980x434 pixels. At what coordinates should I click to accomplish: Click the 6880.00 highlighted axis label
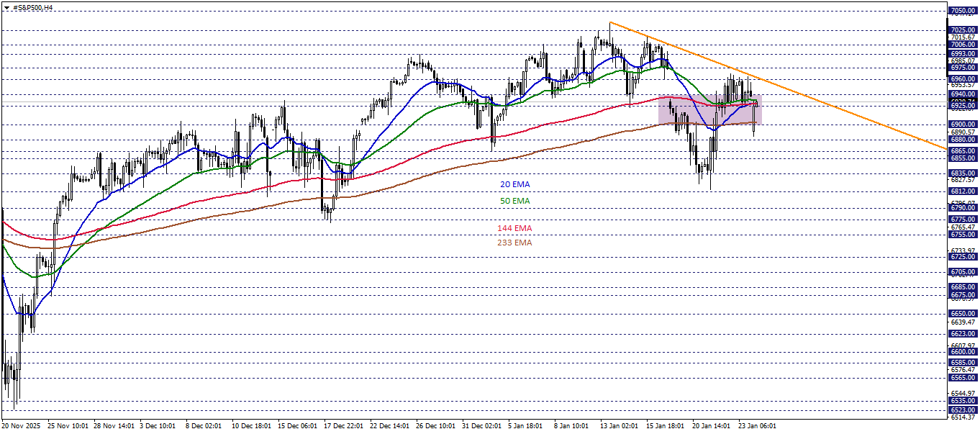point(963,140)
